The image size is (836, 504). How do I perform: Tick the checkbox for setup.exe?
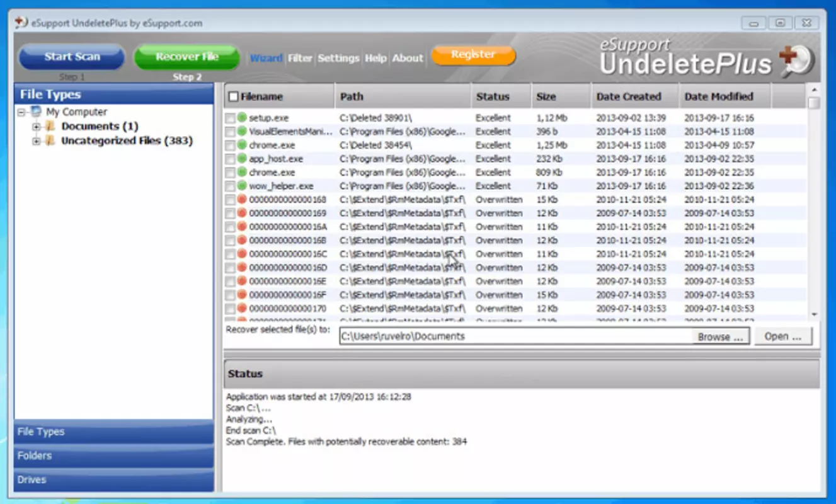231,118
